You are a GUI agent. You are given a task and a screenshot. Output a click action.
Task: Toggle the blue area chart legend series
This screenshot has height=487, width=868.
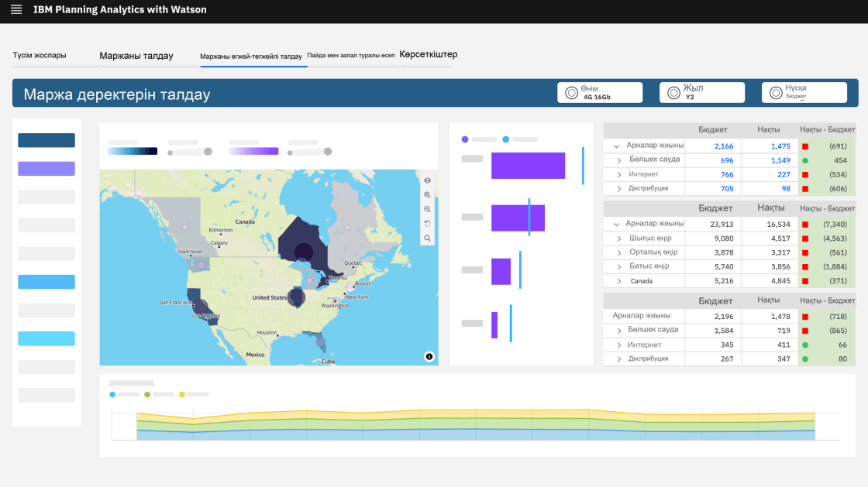[112, 395]
